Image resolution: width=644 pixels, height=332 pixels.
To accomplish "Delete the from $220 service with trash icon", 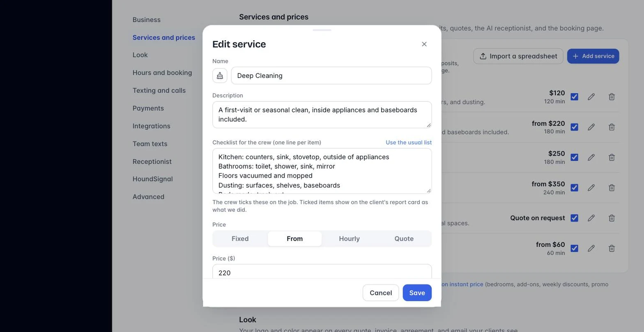I will click(612, 127).
